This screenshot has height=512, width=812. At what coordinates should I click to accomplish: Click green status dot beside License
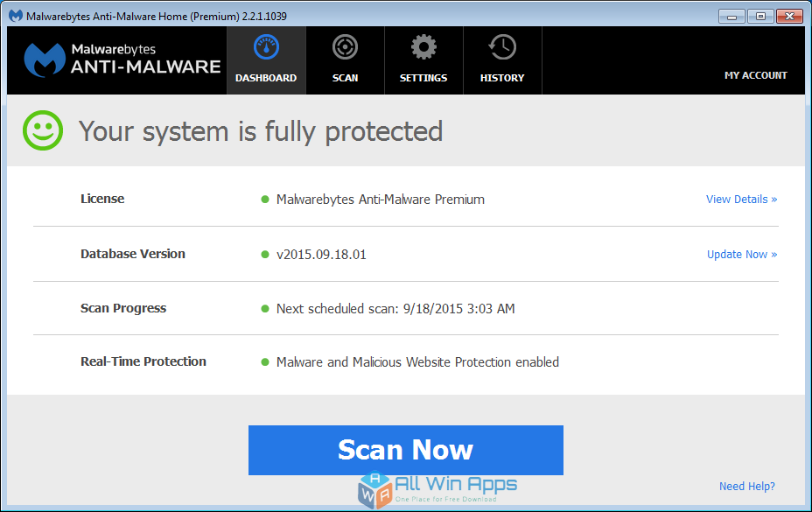(x=265, y=200)
